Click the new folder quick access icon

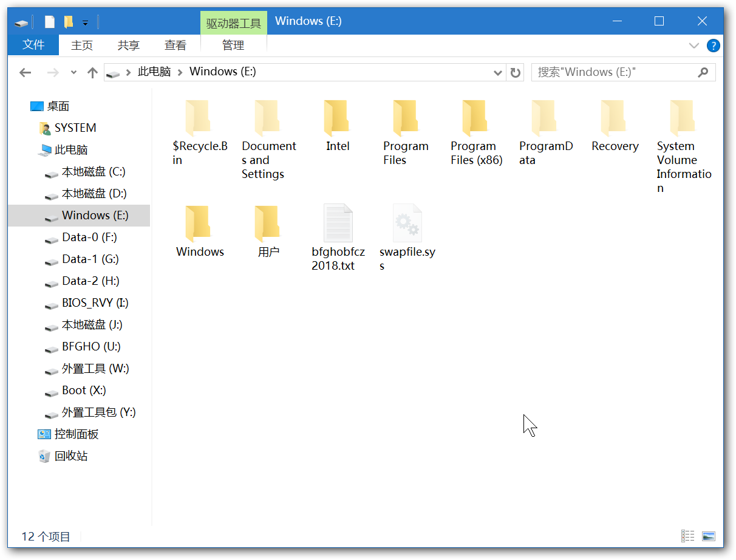coord(69,22)
